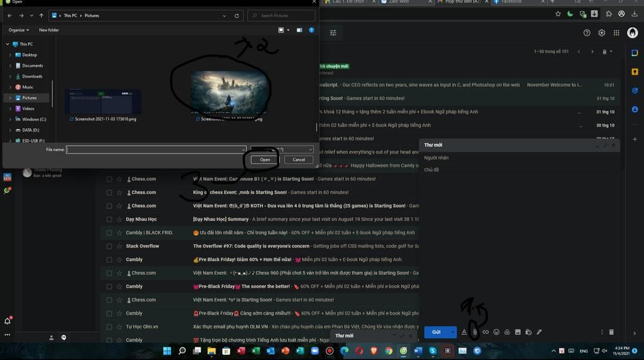The width and height of the screenshot is (644, 360).
Task: Tick the Stack Overflow email checkbox
Action: [x=109, y=246]
